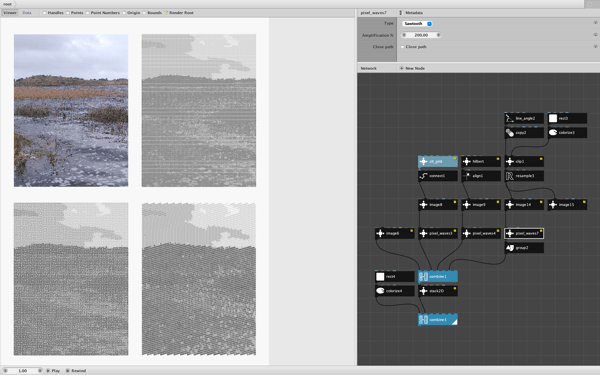600x375 pixels.
Task: Click the plus icon beside New Node
Action: (x=401, y=68)
